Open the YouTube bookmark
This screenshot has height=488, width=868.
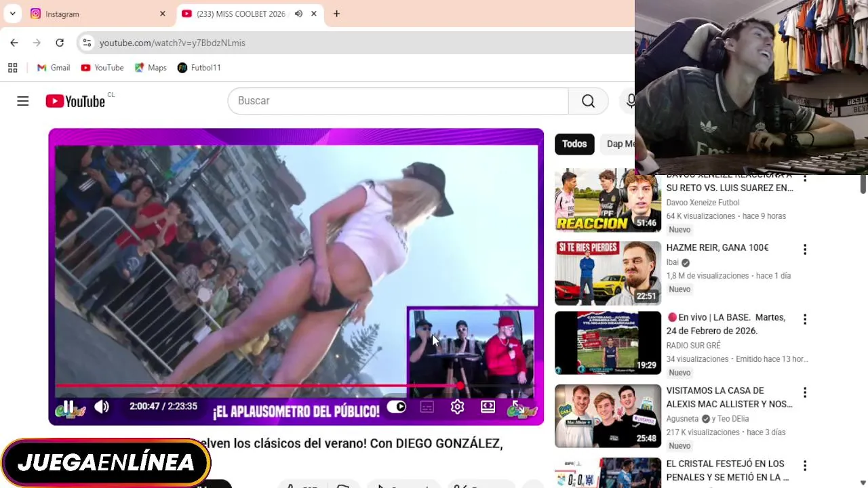coord(102,68)
